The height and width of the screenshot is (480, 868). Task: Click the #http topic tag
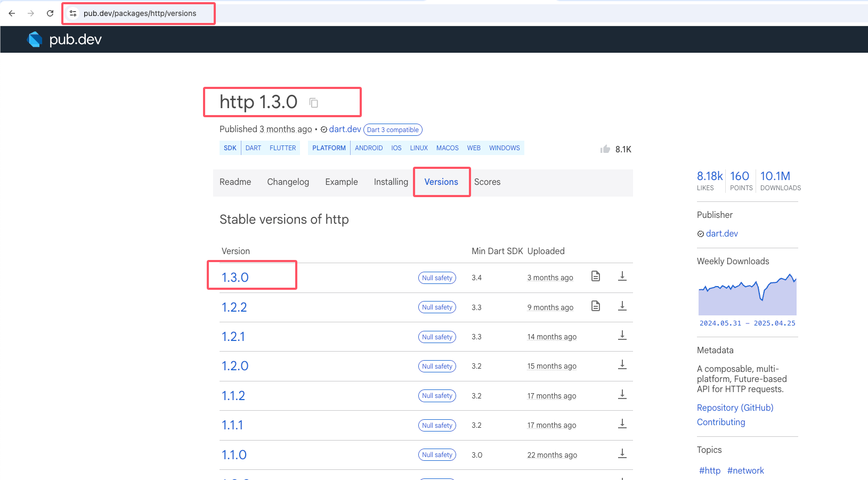[x=710, y=470]
